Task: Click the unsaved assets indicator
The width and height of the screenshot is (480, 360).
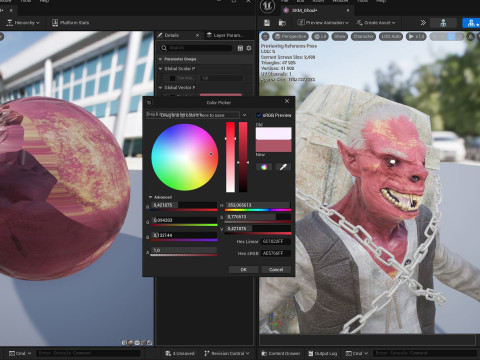Action: (180, 353)
